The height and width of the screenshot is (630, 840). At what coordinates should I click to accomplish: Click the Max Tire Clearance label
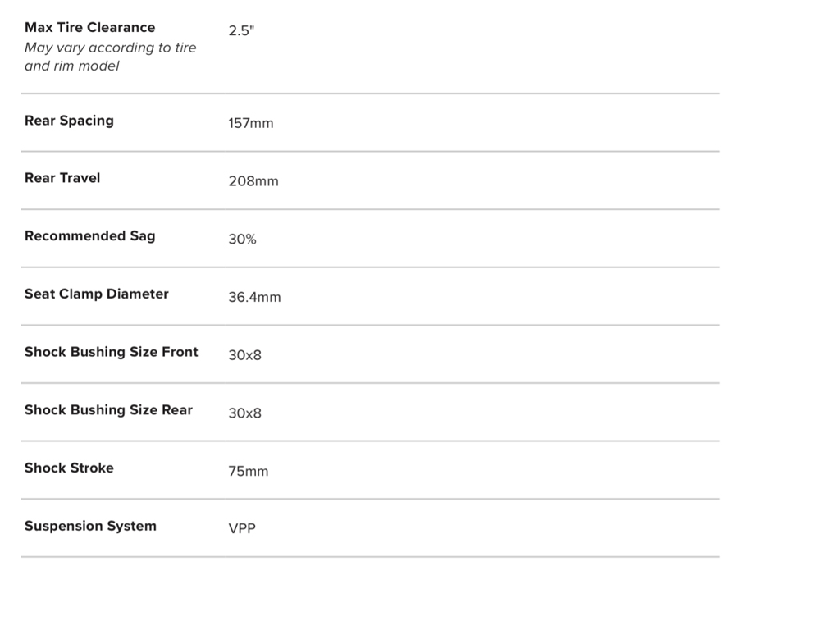pos(89,28)
